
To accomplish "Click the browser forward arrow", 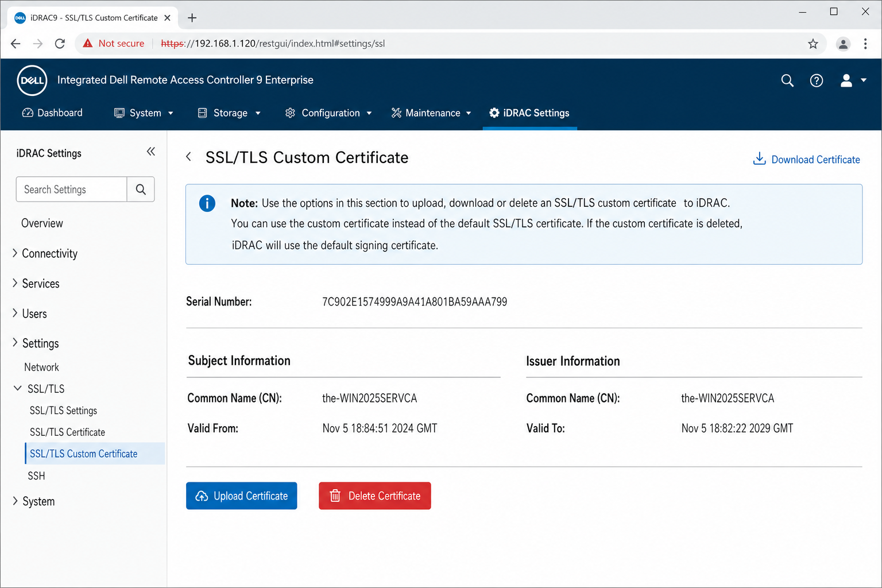I will (x=38, y=44).
